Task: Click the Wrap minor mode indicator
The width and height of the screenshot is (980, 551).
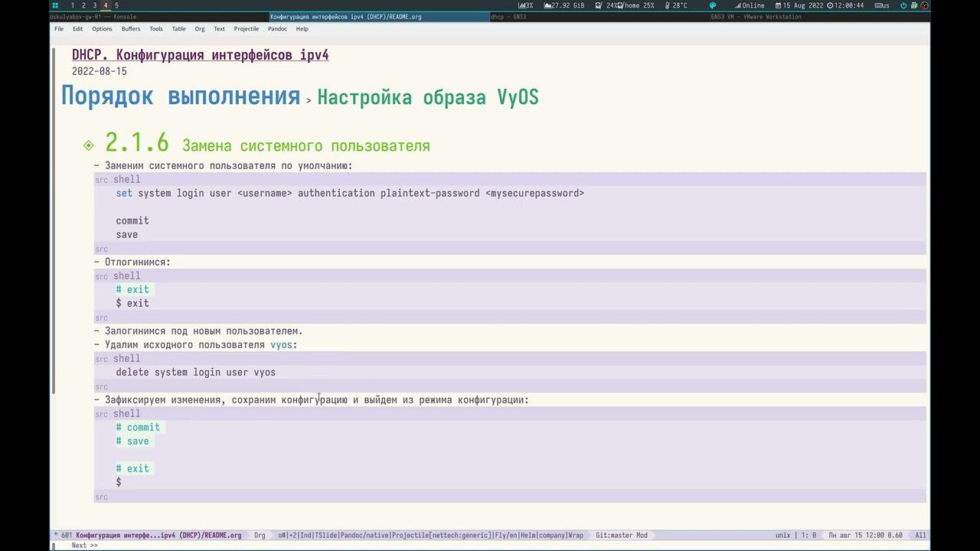Action: coord(575,535)
